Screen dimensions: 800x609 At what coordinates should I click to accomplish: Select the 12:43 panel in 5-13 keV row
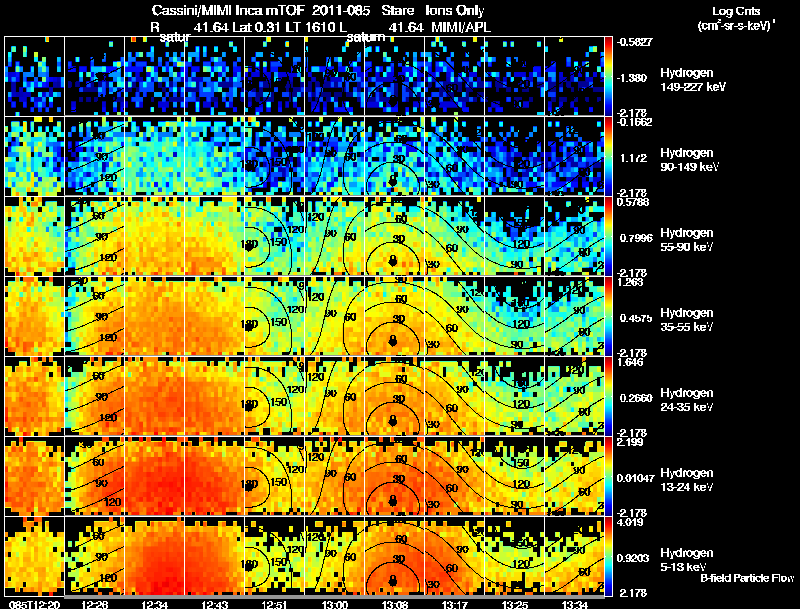pyautogui.click(x=214, y=556)
